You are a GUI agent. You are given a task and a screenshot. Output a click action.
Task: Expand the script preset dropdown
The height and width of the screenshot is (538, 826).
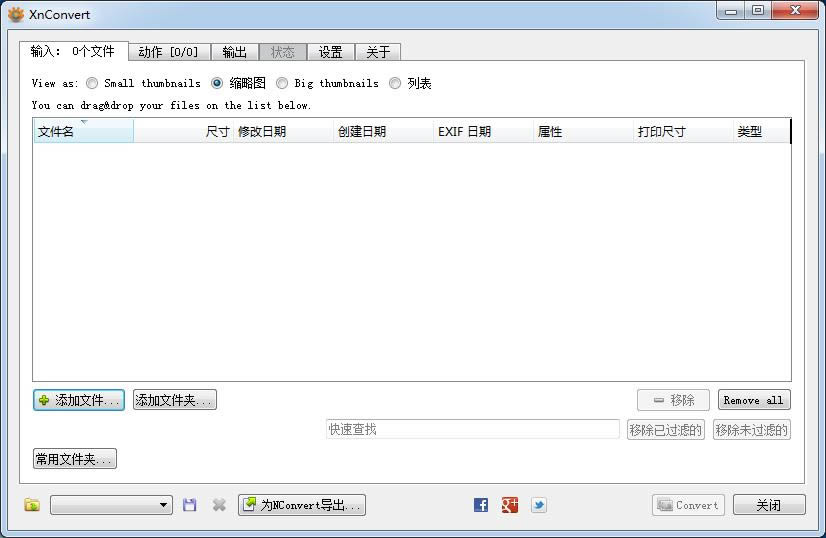point(111,505)
